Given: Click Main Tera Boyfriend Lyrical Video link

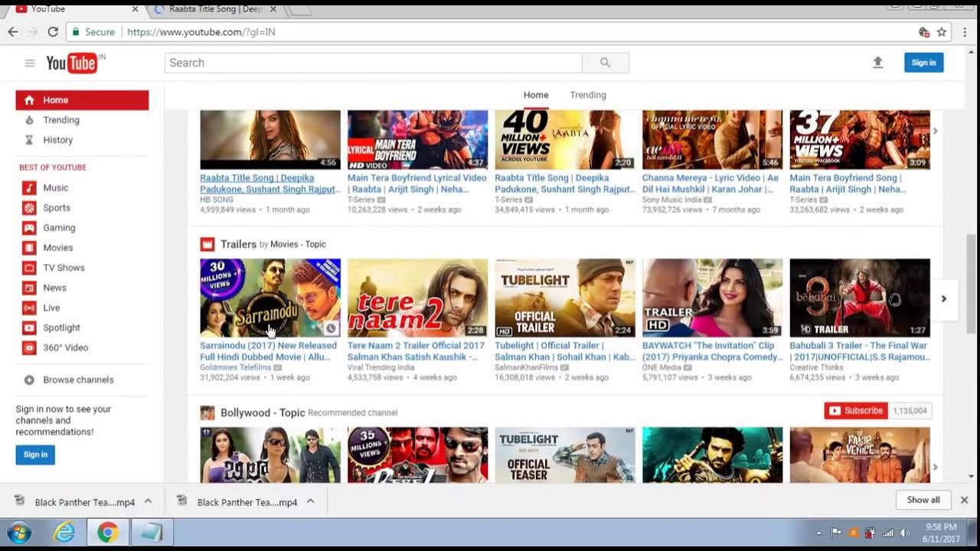Looking at the screenshot, I should 417,184.
